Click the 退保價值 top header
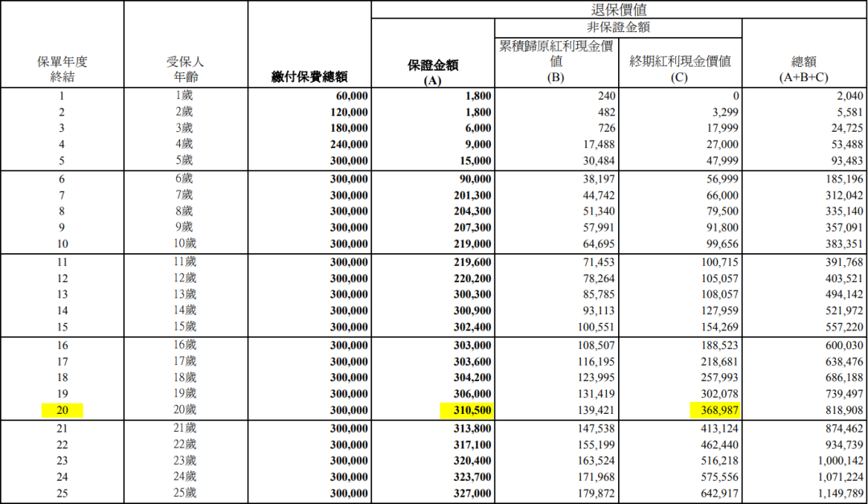Image resolution: width=868 pixels, height=504 pixels. tap(619, 10)
